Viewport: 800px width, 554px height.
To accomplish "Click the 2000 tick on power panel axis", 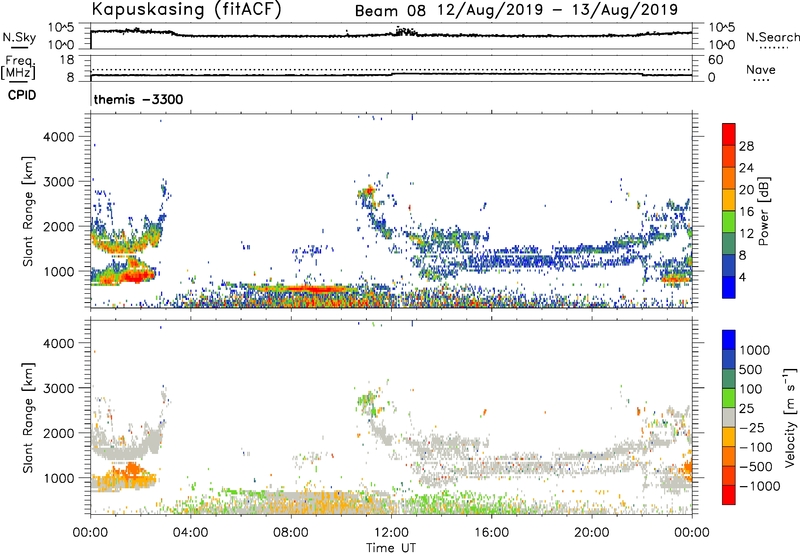I will [59, 226].
